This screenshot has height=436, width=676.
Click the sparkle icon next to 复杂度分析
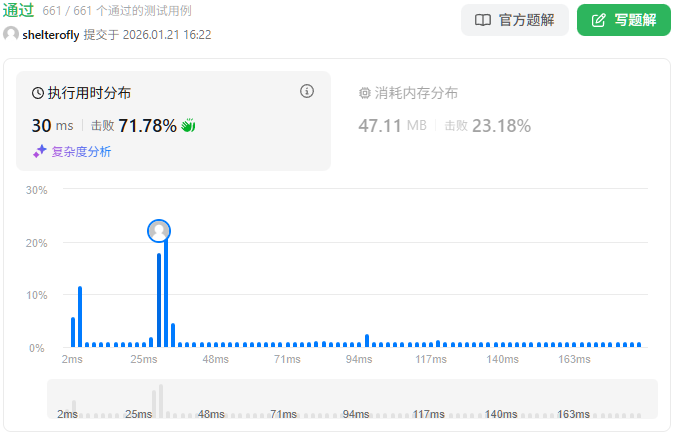click(x=40, y=151)
